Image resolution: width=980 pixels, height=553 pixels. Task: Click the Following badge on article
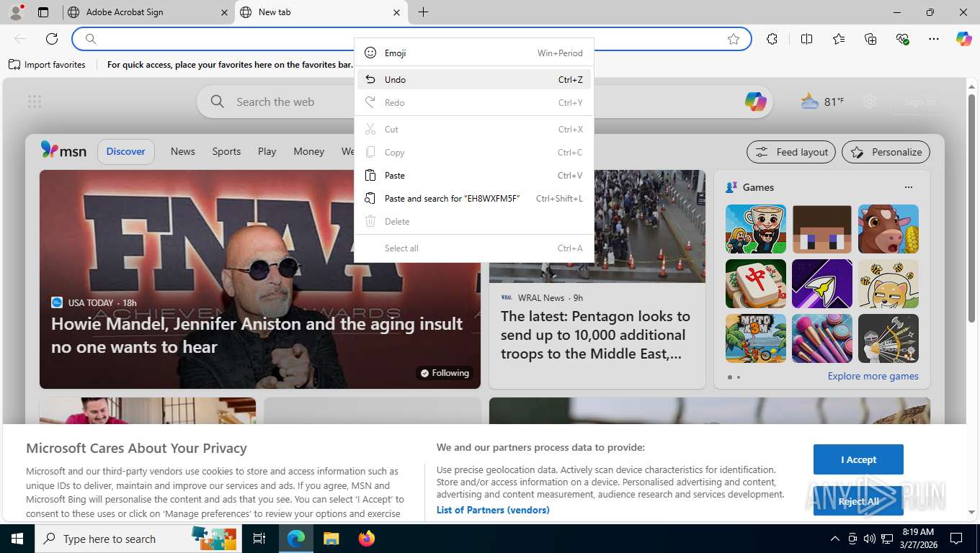(445, 373)
